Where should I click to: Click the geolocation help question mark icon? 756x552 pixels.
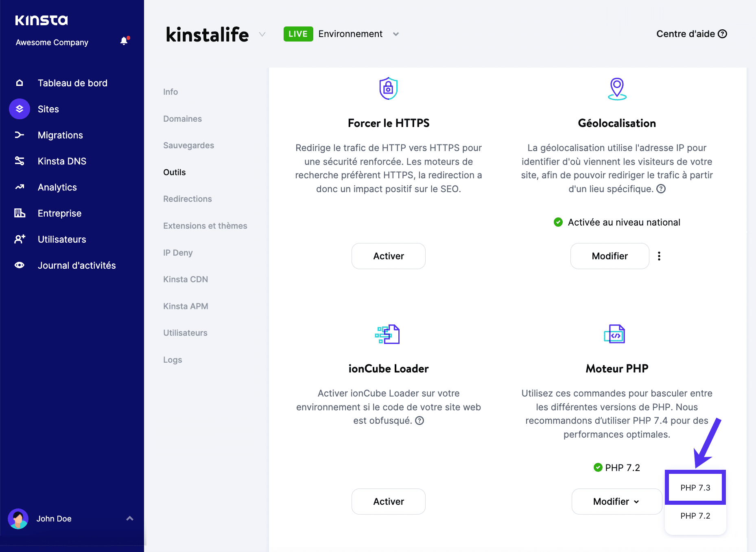(661, 189)
